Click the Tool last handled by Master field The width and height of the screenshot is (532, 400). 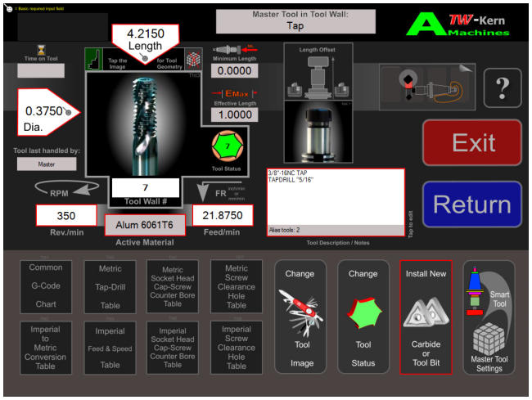[x=47, y=164]
